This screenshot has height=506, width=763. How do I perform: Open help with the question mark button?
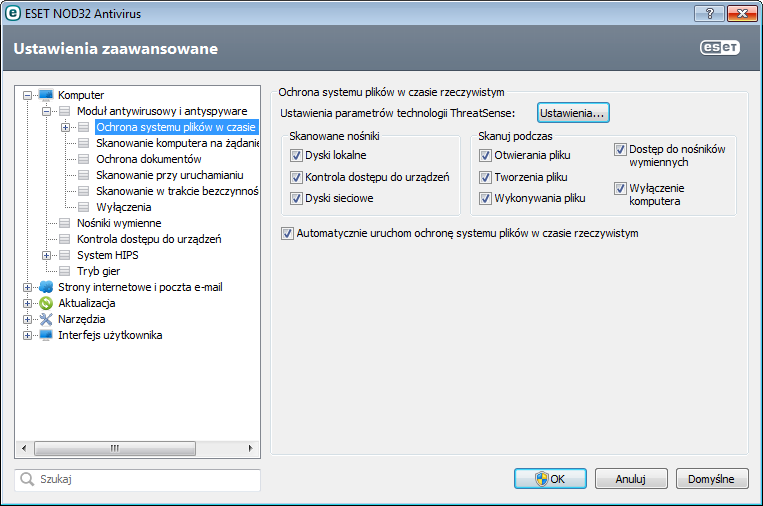tap(709, 13)
